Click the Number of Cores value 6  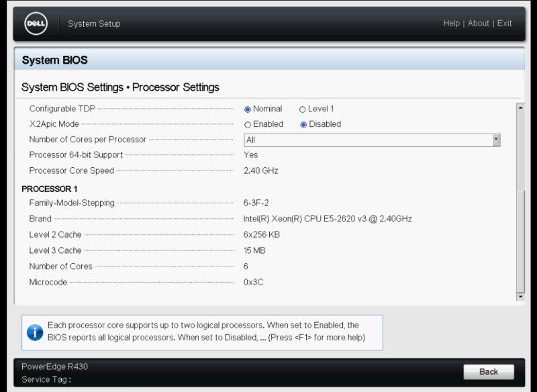(x=246, y=266)
